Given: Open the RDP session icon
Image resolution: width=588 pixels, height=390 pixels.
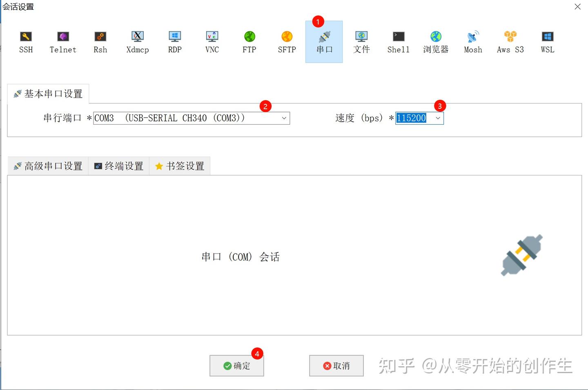Looking at the screenshot, I should coord(174,41).
